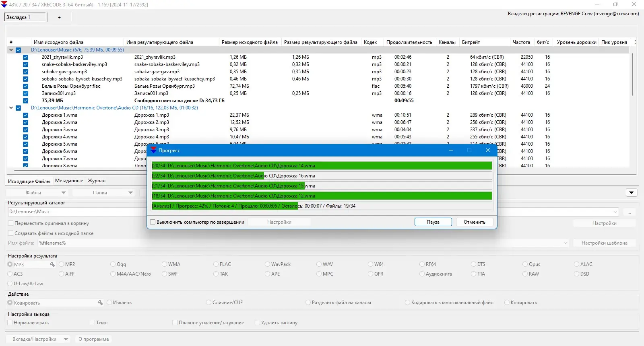Screen dimensions: 644x346
Task: Switch to the Закладка 1 tab
Action: click(x=25, y=17)
